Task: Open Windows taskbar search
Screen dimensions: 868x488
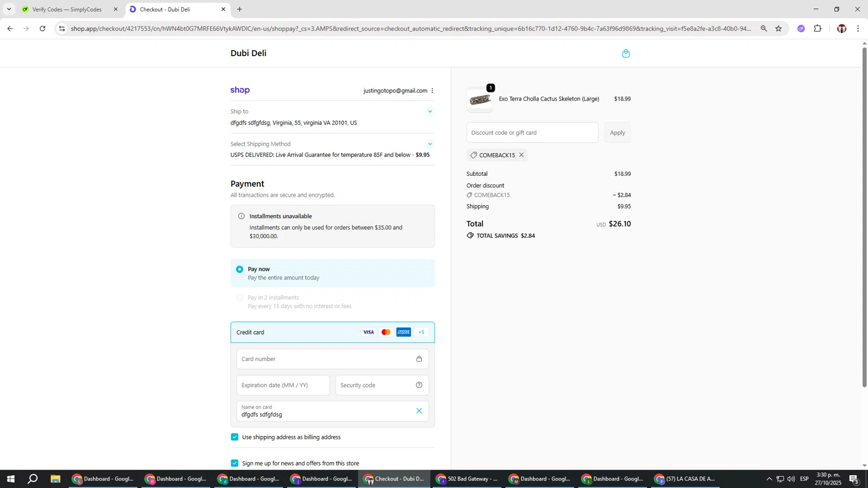Action: (x=33, y=479)
